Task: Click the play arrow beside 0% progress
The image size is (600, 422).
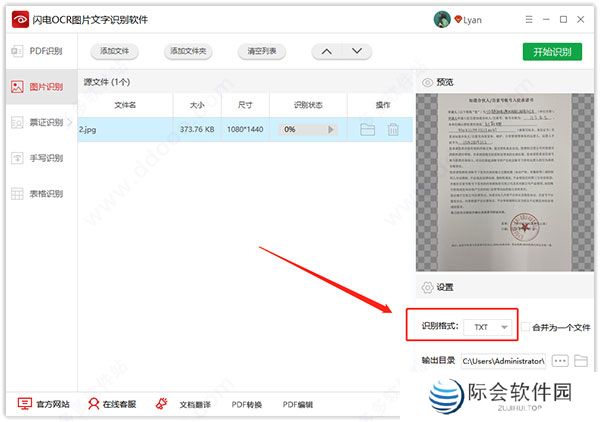Action: click(x=331, y=129)
